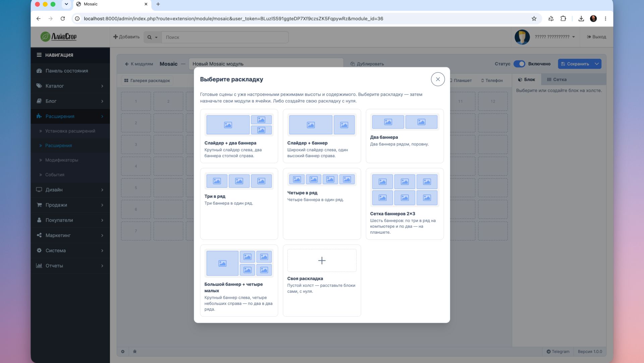This screenshot has width=644, height=363.
Task: Open the search type dropdown
Action: click(x=153, y=37)
